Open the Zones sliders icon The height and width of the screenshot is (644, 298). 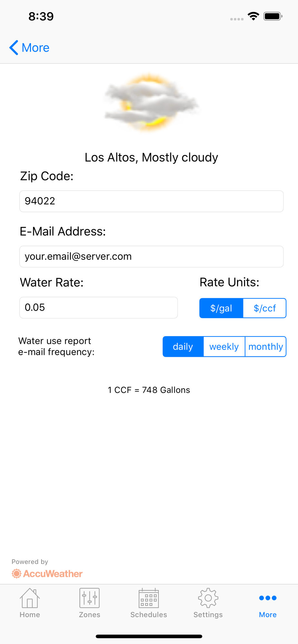(x=89, y=598)
